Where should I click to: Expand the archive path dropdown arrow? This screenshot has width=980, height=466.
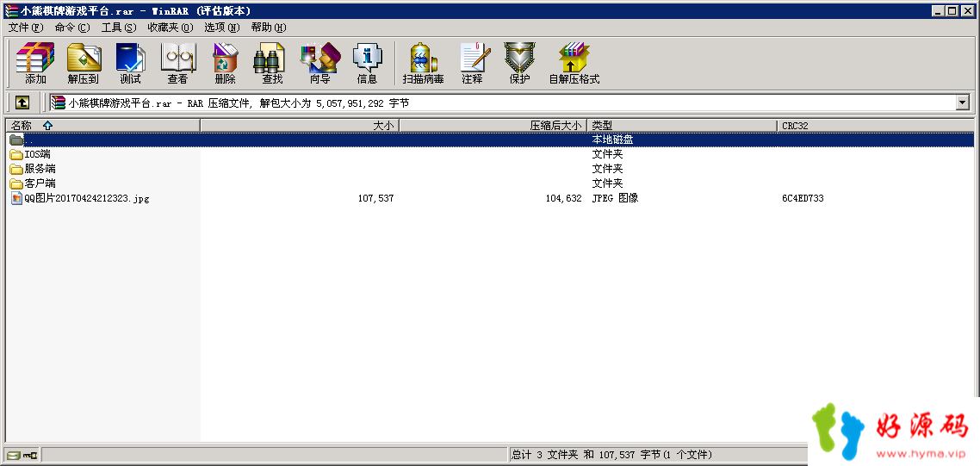963,103
